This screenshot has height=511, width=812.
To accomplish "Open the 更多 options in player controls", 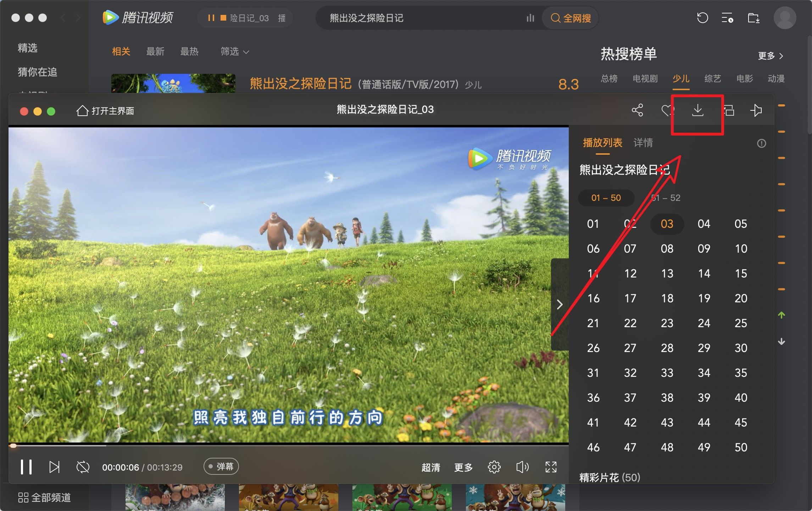I will [x=463, y=467].
